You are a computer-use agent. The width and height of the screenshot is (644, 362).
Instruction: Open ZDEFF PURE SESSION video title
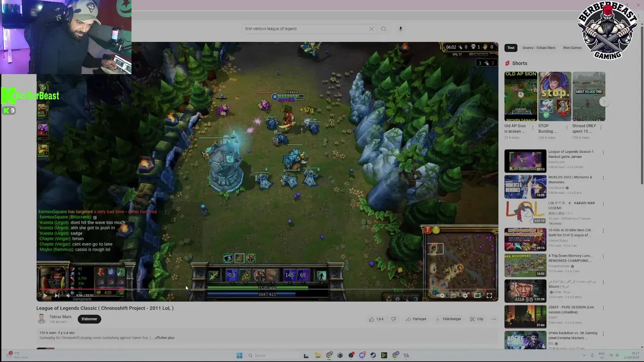tap(571, 310)
